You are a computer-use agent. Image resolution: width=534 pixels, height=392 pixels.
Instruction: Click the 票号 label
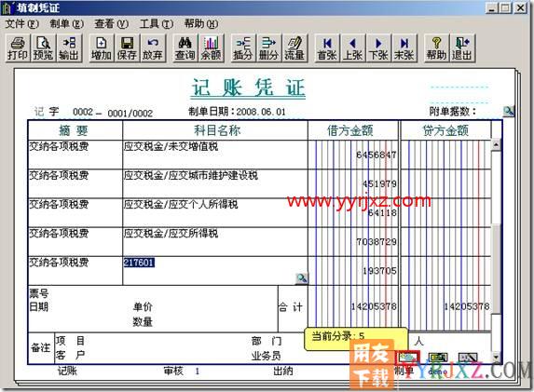(39, 293)
